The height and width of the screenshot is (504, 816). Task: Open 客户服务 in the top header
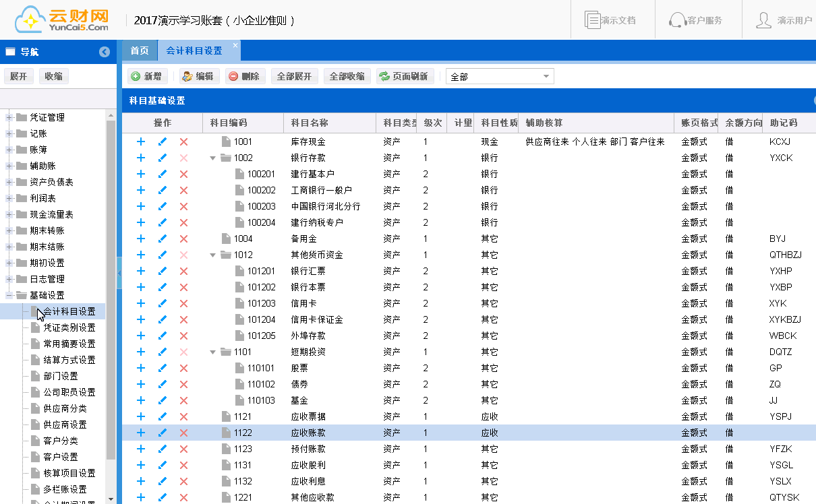696,20
